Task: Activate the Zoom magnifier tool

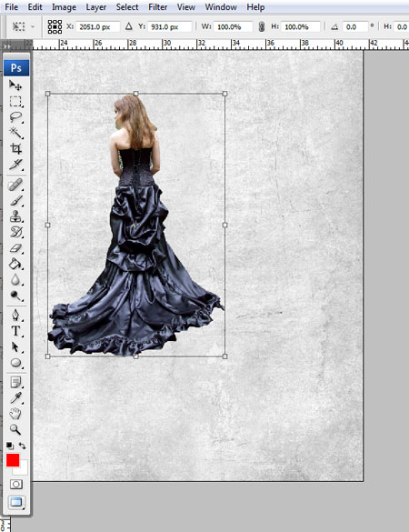Action: (15, 429)
